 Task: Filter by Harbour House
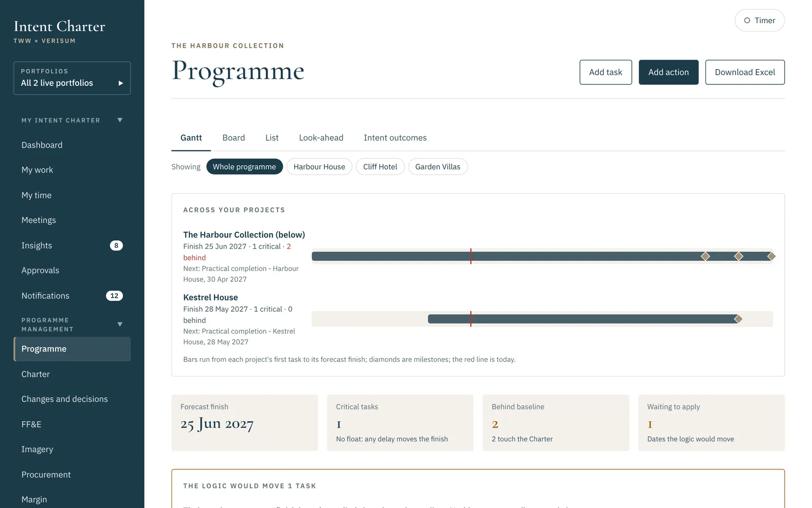(x=319, y=167)
